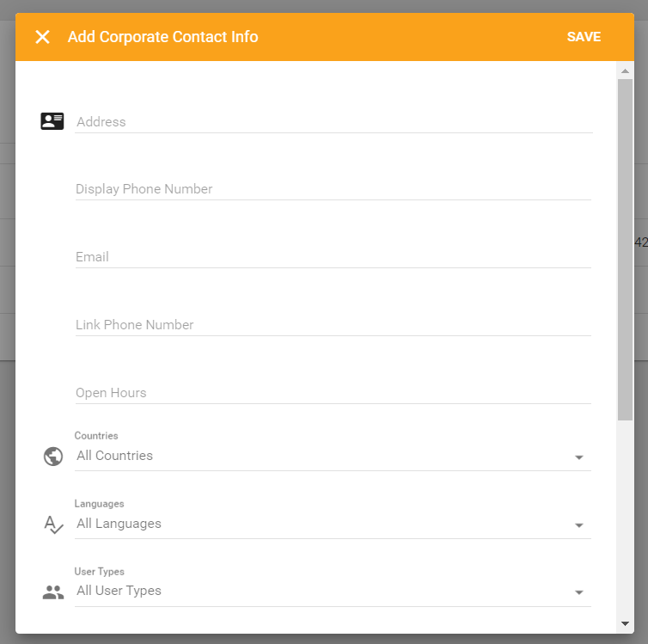Click the scrollbar's down arrow
This screenshot has width=648, height=644.
click(x=625, y=623)
